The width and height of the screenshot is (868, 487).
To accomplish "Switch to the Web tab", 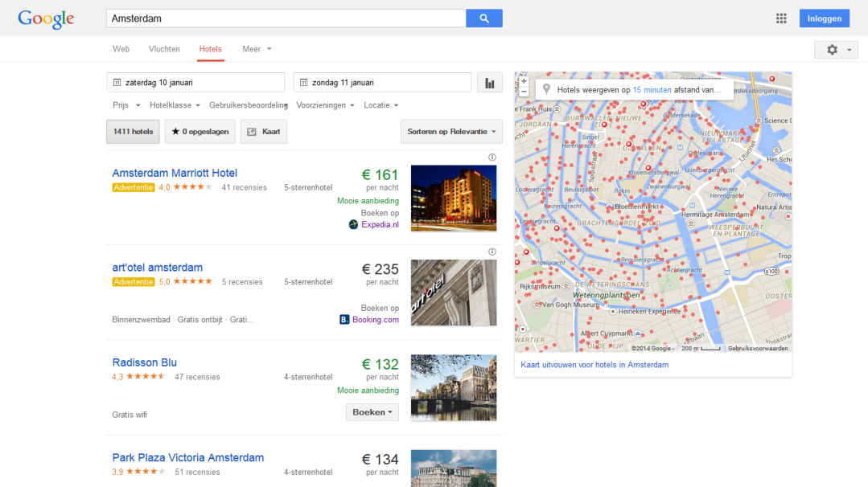I will point(121,49).
